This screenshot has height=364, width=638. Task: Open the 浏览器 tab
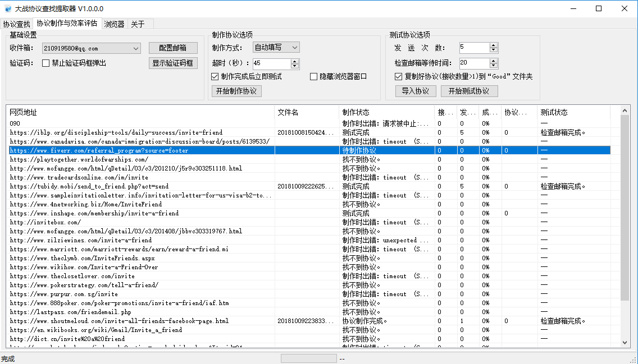coord(115,24)
